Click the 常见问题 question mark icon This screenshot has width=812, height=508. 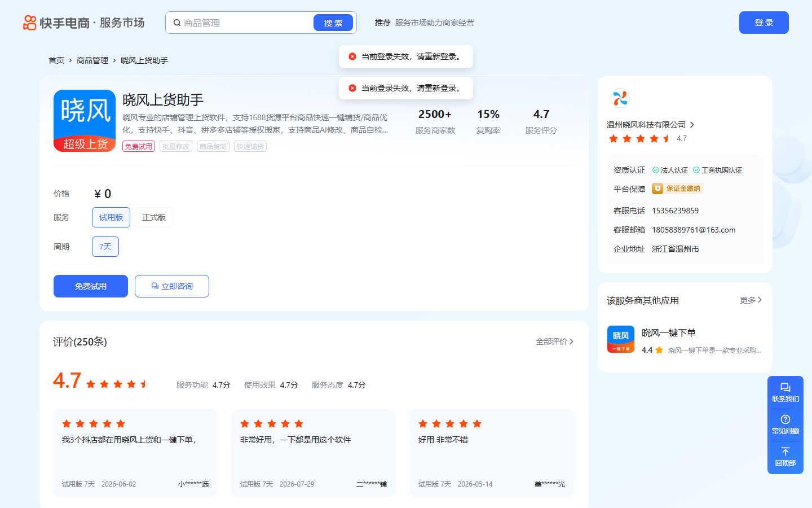coord(785,419)
